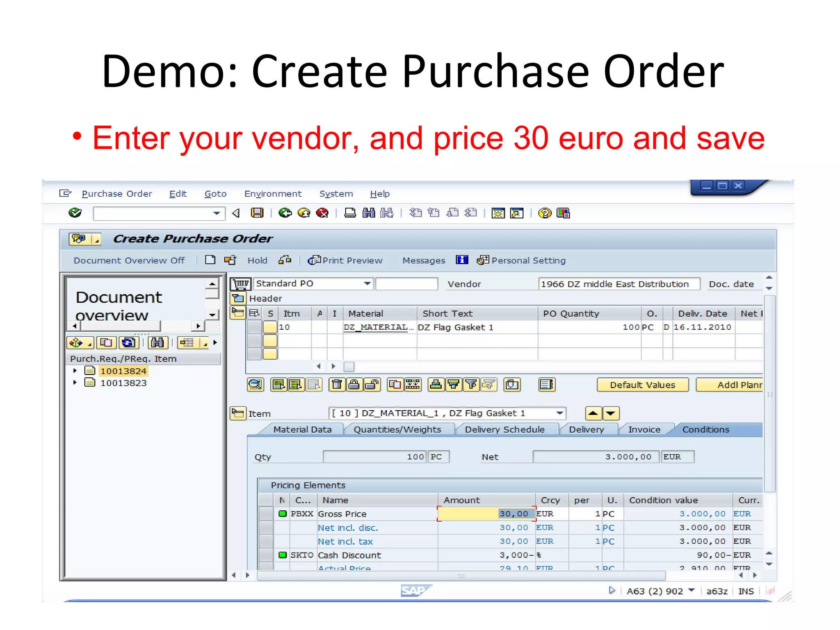The height and width of the screenshot is (630, 840).
Task: Click the Help question mark icon
Action: point(545,213)
